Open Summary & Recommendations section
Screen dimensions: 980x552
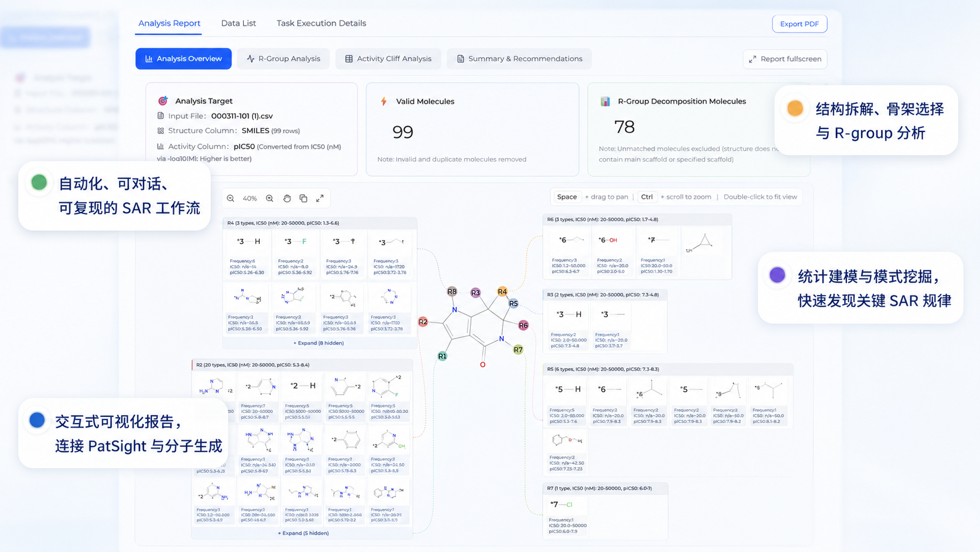tap(519, 59)
